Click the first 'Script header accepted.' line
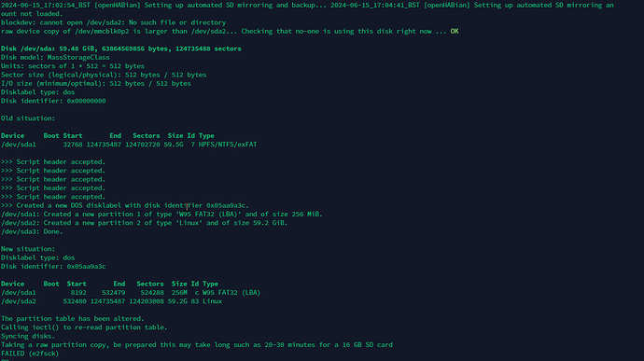Image resolution: width=644 pixels, height=361 pixels. pos(53,161)
